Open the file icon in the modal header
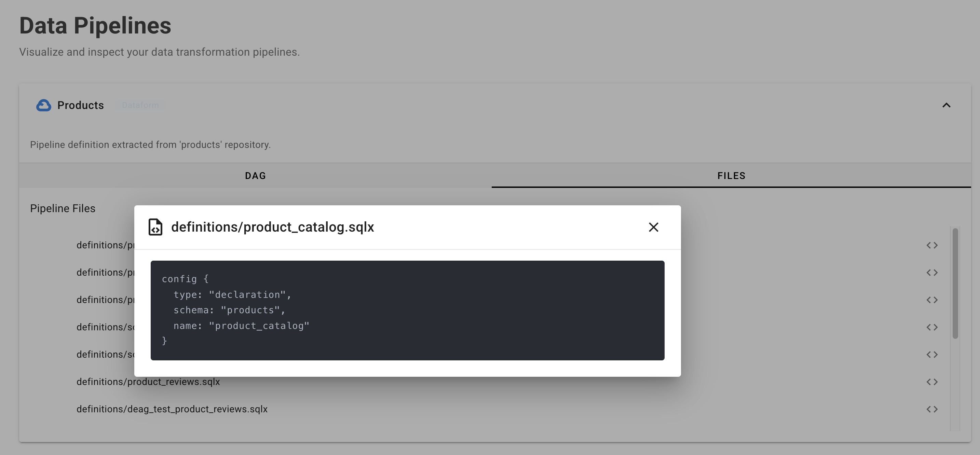The height and width of the screenshot is (455, 980). [x=155, y=227]
